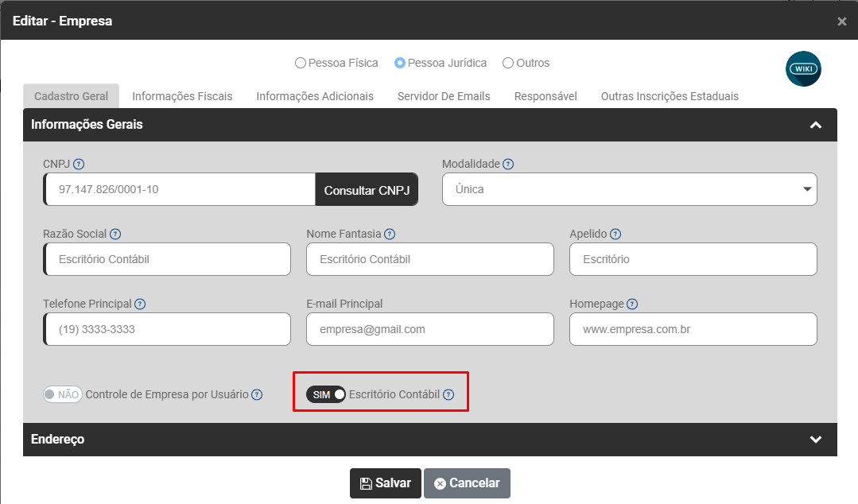Open the WIKI help icon
This screenshot has width=858, height=504.
[803, 69]
